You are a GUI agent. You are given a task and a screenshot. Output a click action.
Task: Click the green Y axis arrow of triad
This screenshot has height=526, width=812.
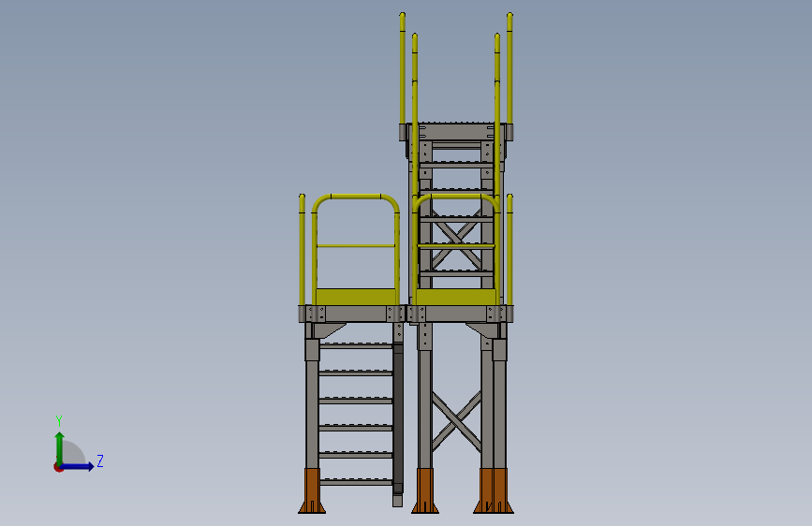click(x=60, y=448)
